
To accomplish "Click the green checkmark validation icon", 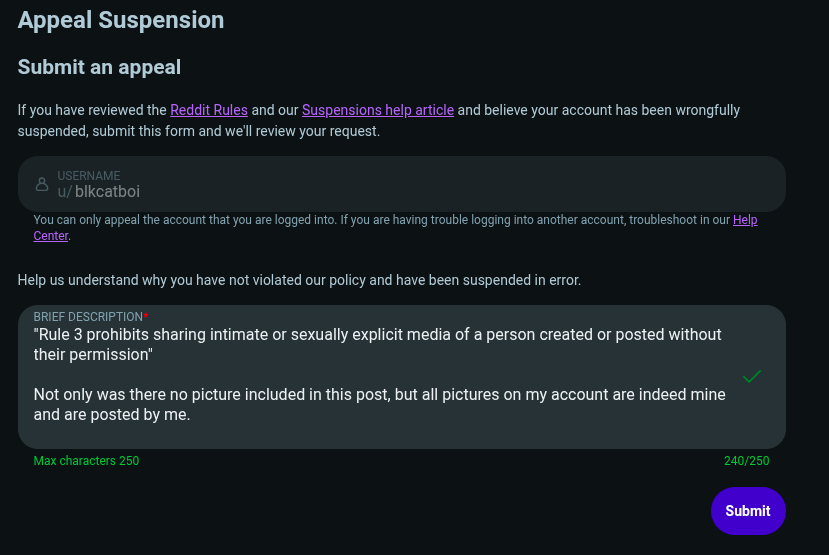I will pyautogui.click(x=752, y=376).
